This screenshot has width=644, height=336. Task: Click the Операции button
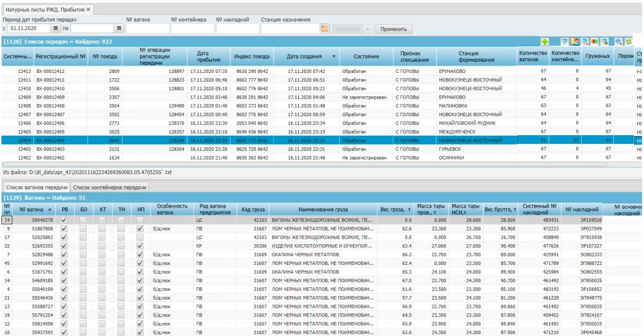pyautogui.click(x=347, y=29)
